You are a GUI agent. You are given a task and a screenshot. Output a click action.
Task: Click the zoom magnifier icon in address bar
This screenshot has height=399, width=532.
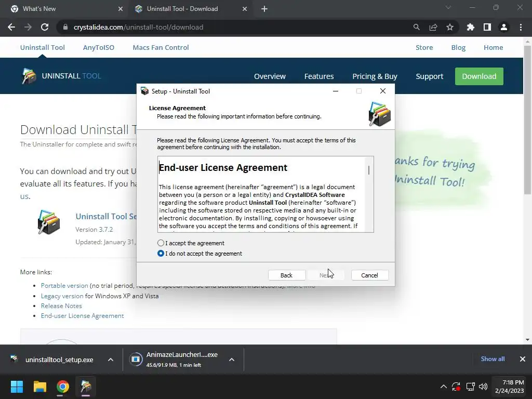click(416, 27)
